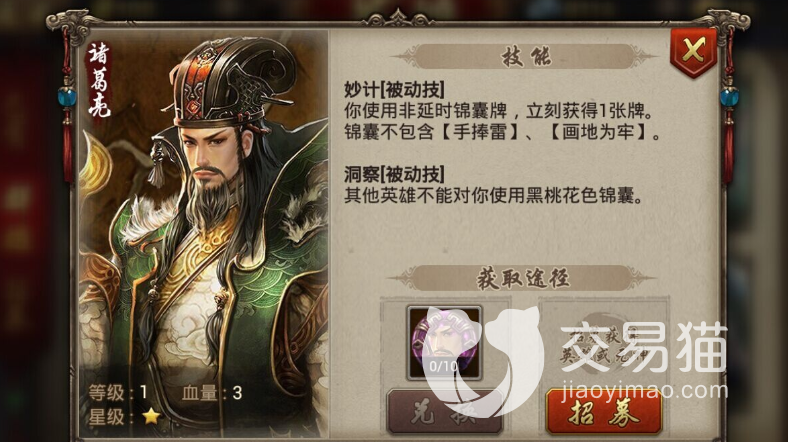
Task: Close the hero detail panel
Action: [694, 52]
